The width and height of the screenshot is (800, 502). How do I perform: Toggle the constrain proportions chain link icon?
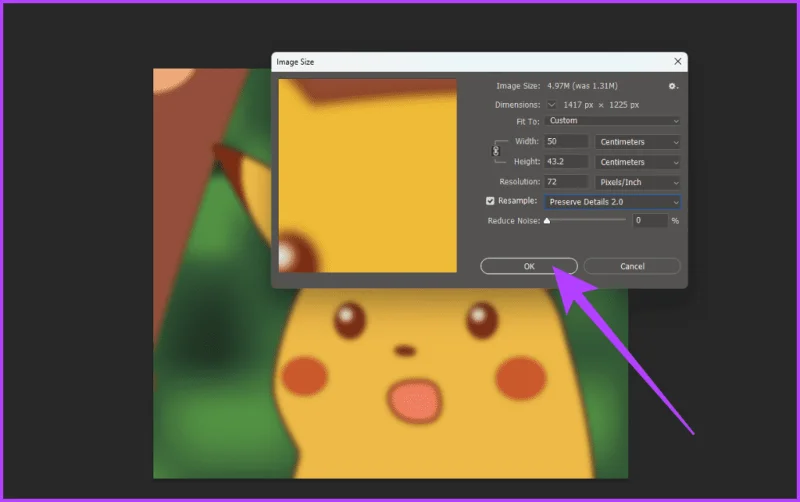point(495,151)
